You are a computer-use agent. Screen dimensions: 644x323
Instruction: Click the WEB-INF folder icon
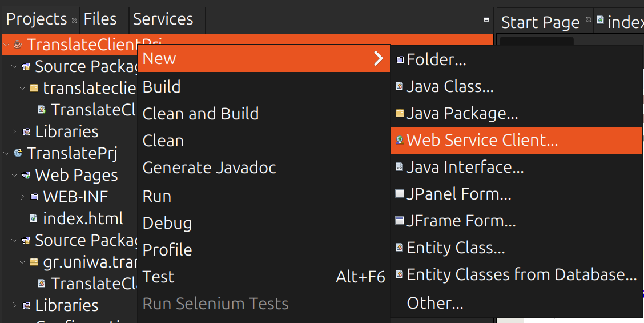click(34, 197)
